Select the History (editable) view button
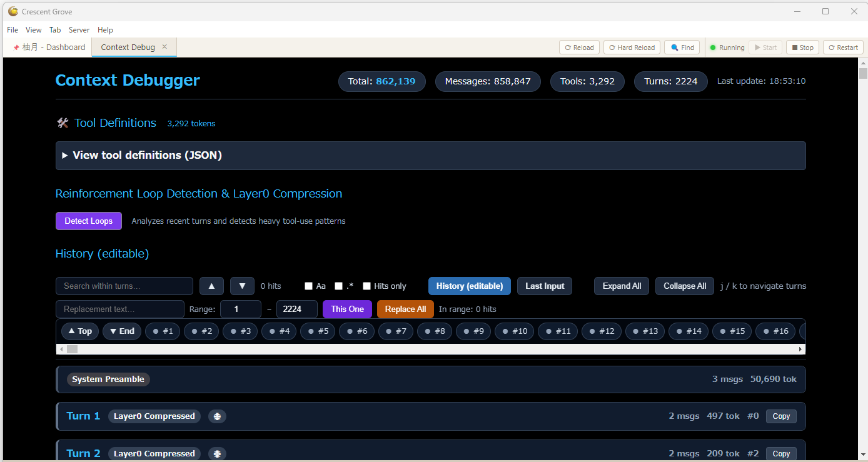Screen dimensions: 868x462 click(x=470, y=286)
